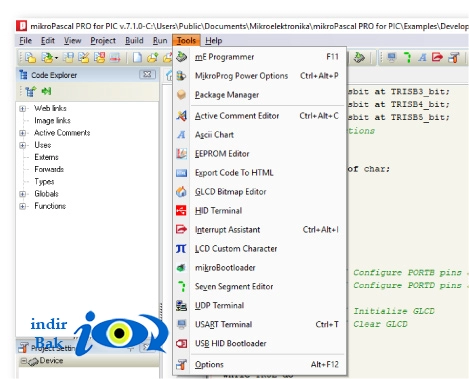Collapse the Device node in Project Settings
This screenshot has height=379, width=469.
coord(24,361)
